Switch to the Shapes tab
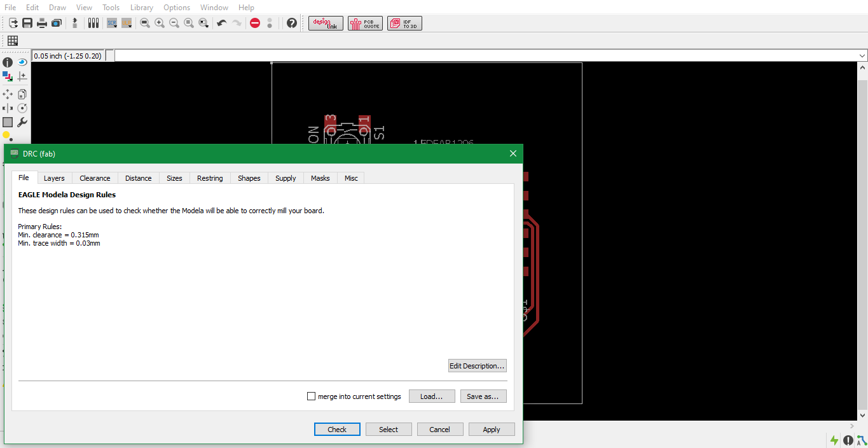The height and width of the screenshot is (448, 868). (249, 178)
